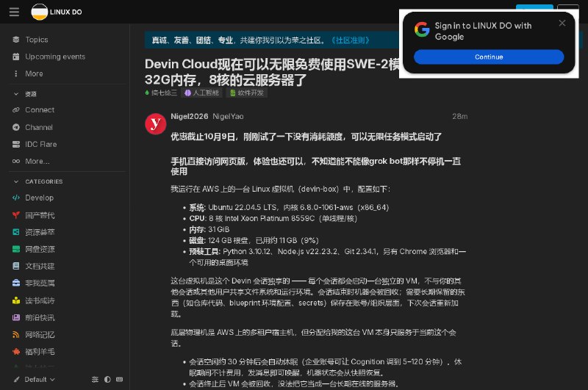Click the Devin Cloud topic title

pos(272,72)
